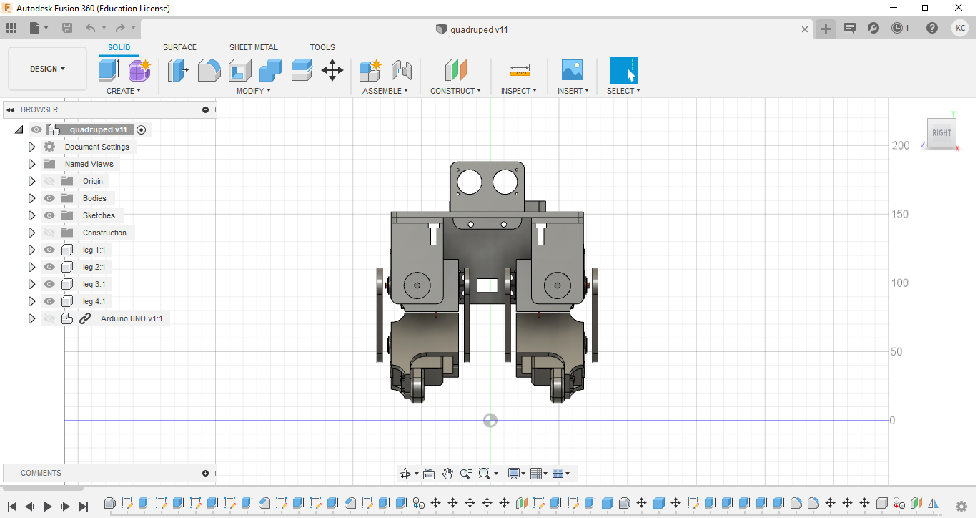The image size is (980, 518).
Task: Activate the Pan tool in the navigation bar
Action: pyautogui.click(x=447, y=473)
